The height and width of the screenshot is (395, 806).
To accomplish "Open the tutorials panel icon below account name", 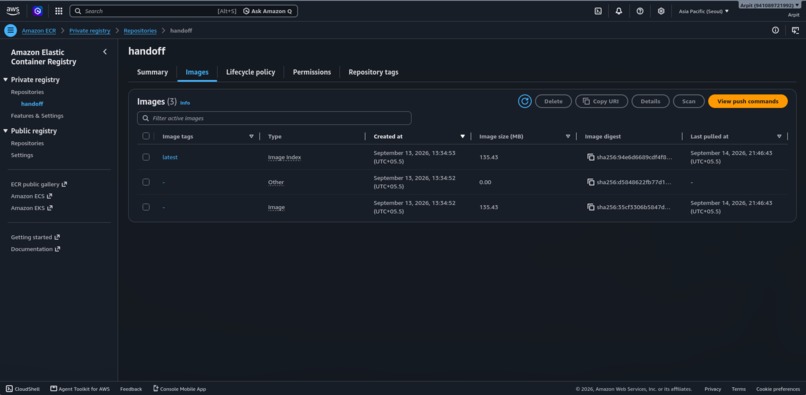I will pyautogui.click(x=795, y=30).
